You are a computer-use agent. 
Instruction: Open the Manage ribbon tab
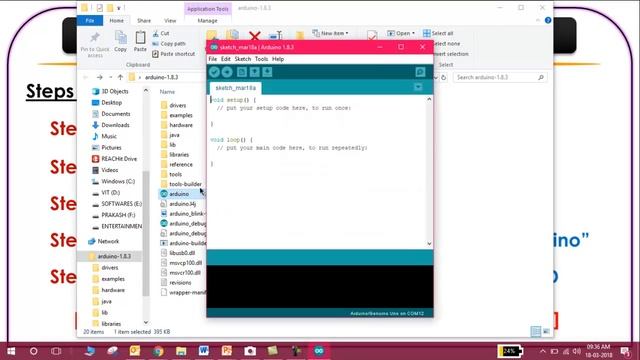(207, 20)
